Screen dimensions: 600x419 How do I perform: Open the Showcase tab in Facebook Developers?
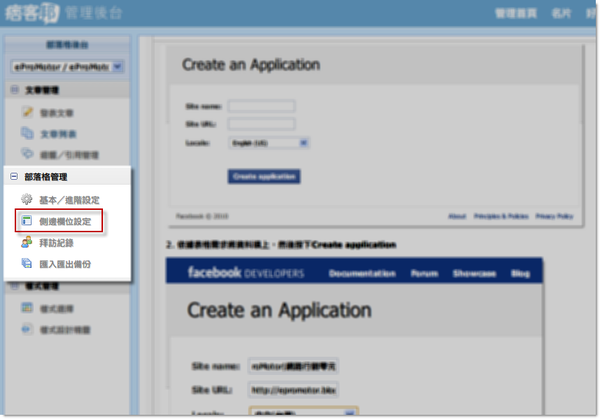point(474,273)
